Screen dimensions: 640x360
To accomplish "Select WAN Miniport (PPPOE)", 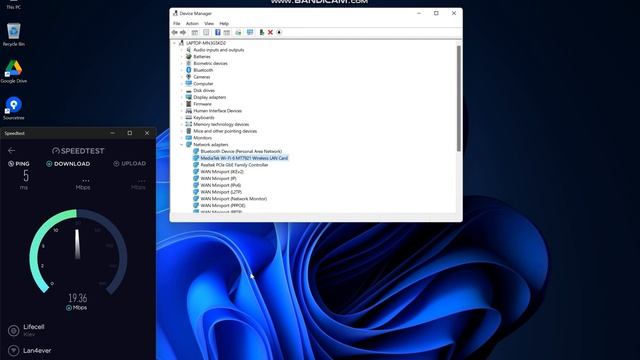I will coord(223,205).
